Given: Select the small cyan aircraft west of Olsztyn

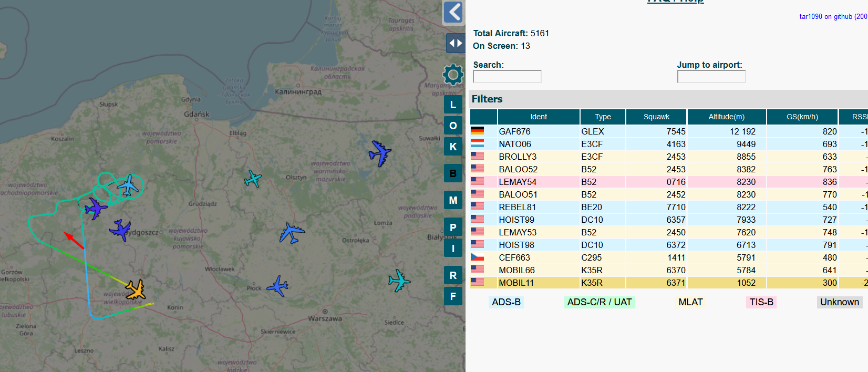Looking at the screenshot, I should (x=253, y=179).
